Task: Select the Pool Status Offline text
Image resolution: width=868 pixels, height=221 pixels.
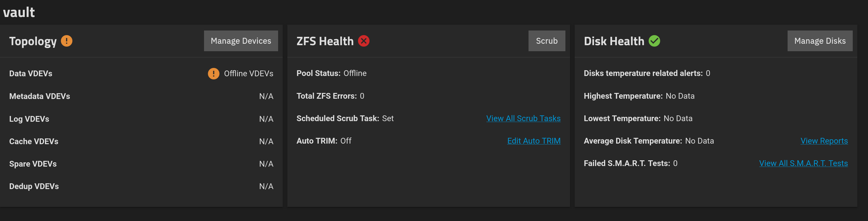Action: [354, 73]
